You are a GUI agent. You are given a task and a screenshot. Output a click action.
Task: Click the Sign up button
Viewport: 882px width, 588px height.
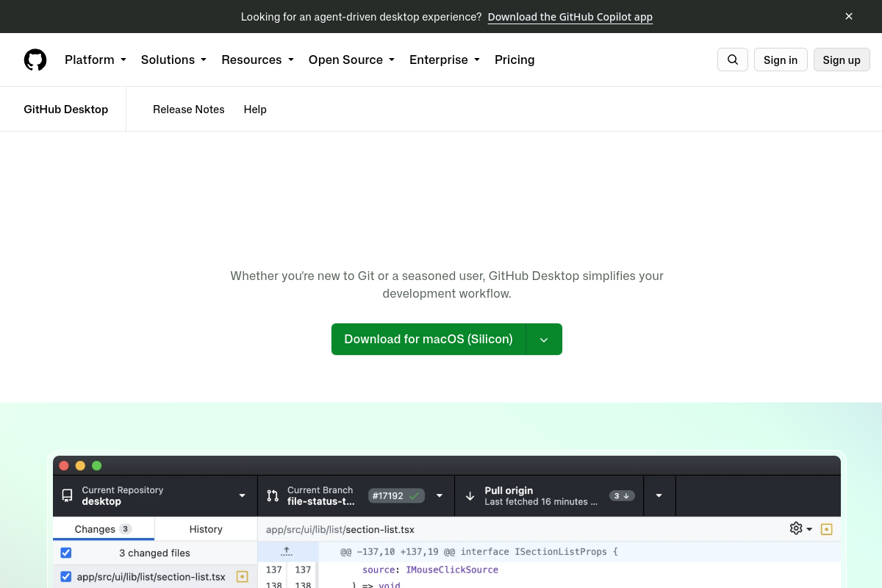pos(842,60)
